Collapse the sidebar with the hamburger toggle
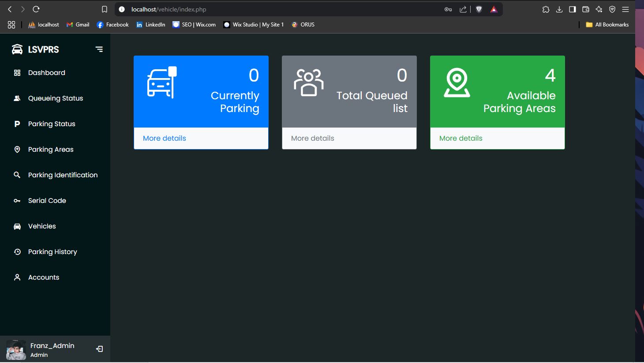The image size is (644, 363). click(99, 49)
